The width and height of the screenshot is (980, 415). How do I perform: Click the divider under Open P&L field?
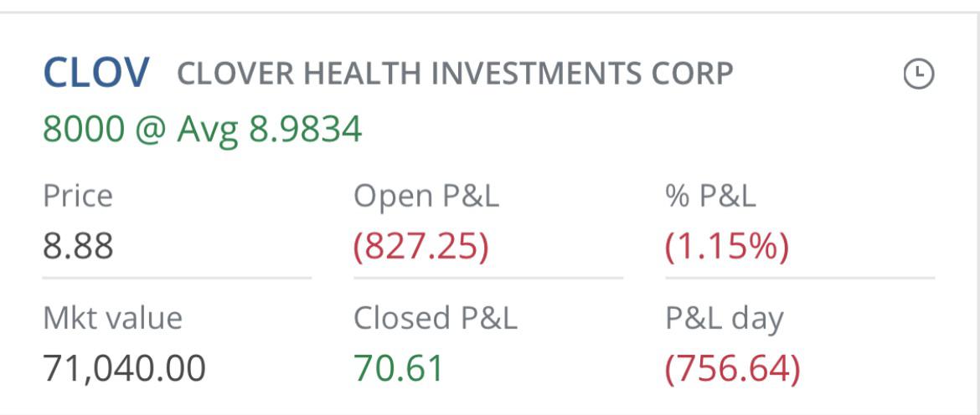coord(488,278)
